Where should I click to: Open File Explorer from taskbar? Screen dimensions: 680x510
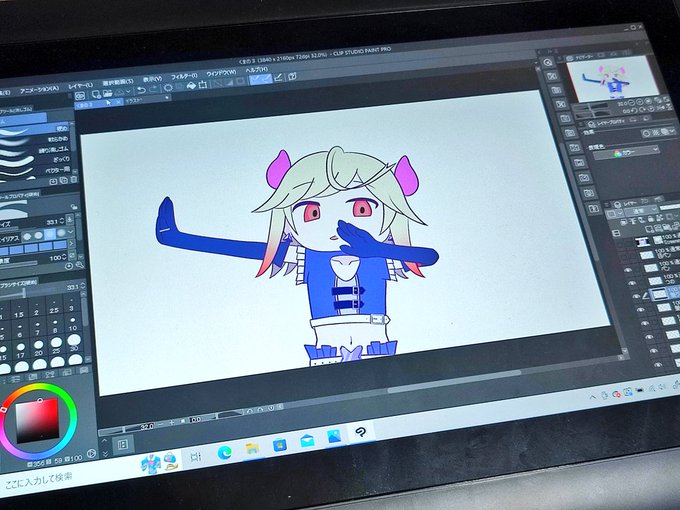tap(252, 448)
